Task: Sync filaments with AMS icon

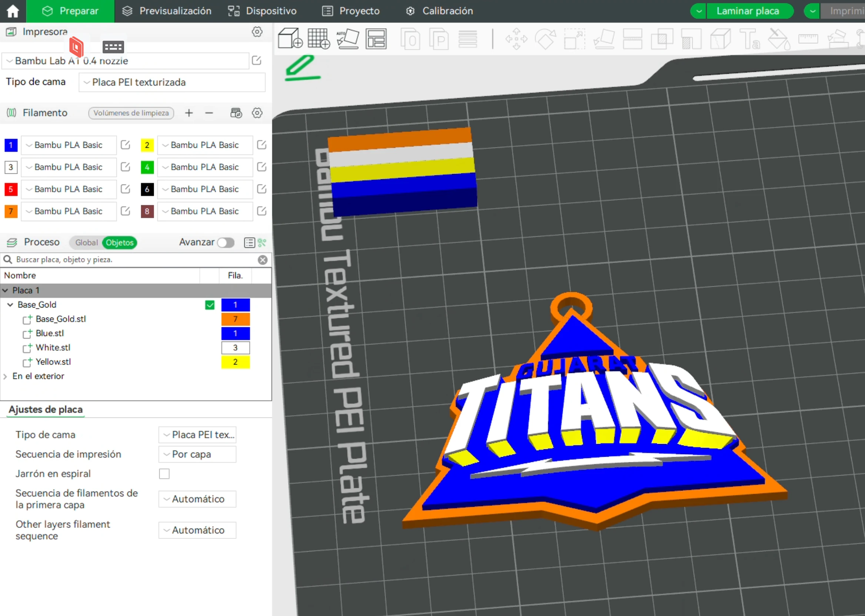Action: (x=236, y=113)
